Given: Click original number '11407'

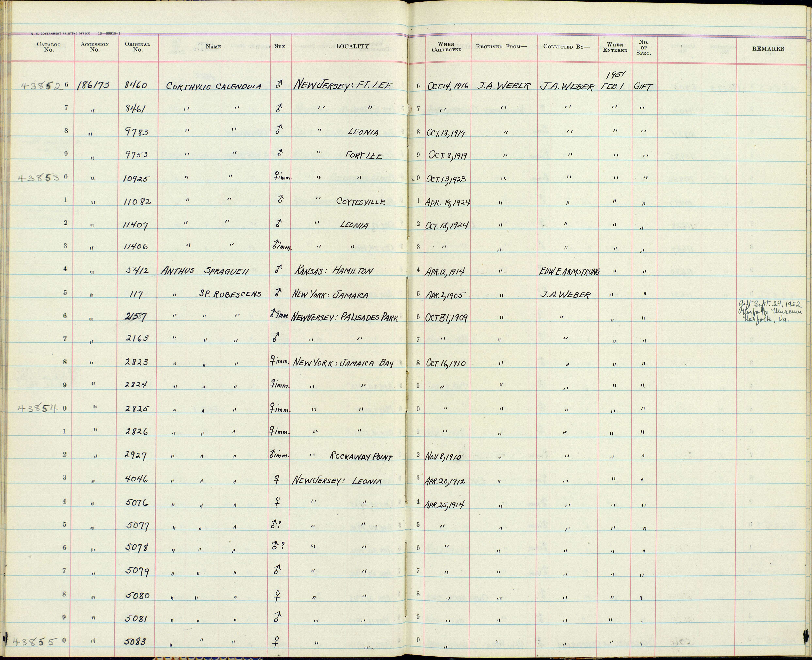Looking at the screenshot, I should (x=136, y=225).
